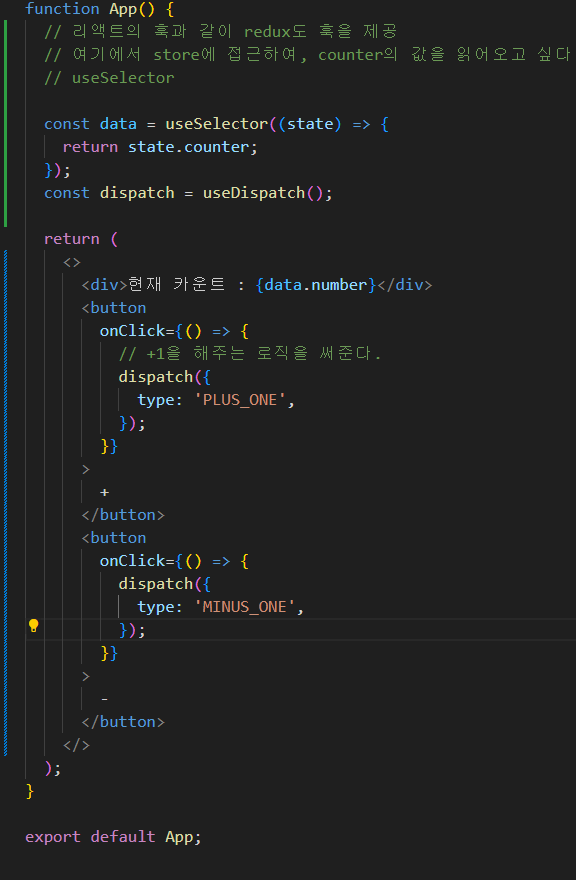Click the second onClick attribute
This screenshot has width=576, height=880.
[x=132, y=561]
